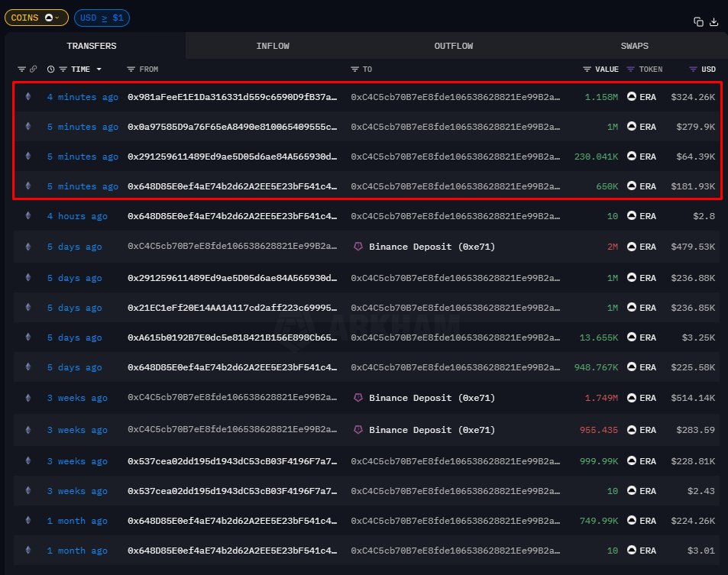This screenshot has width=728, height=575.
Task: Toggle the USD ≥ $1 filter chip
Action: click(102, 17)
